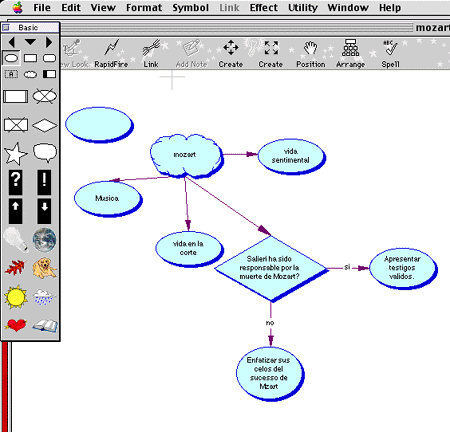Select the mozart cloud node
Image resolution: width=450 pixels, height=432 pixels.
186,155
